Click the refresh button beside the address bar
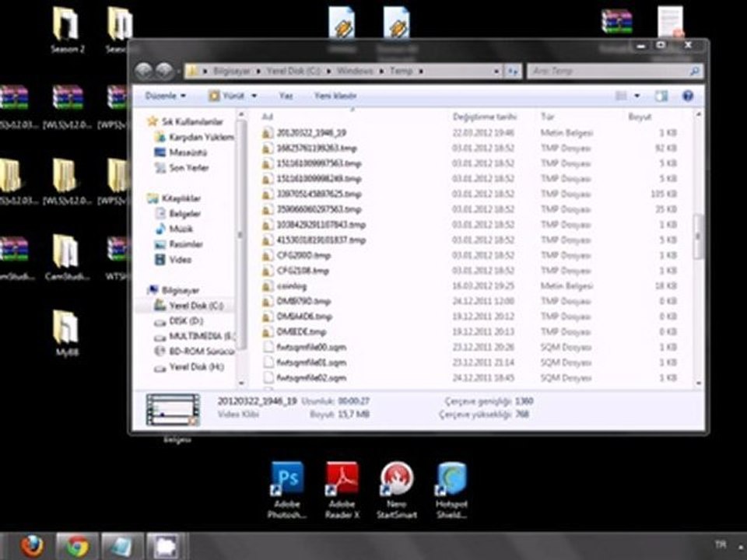Viewport: 747px width, 560px height. pos(512,71)
